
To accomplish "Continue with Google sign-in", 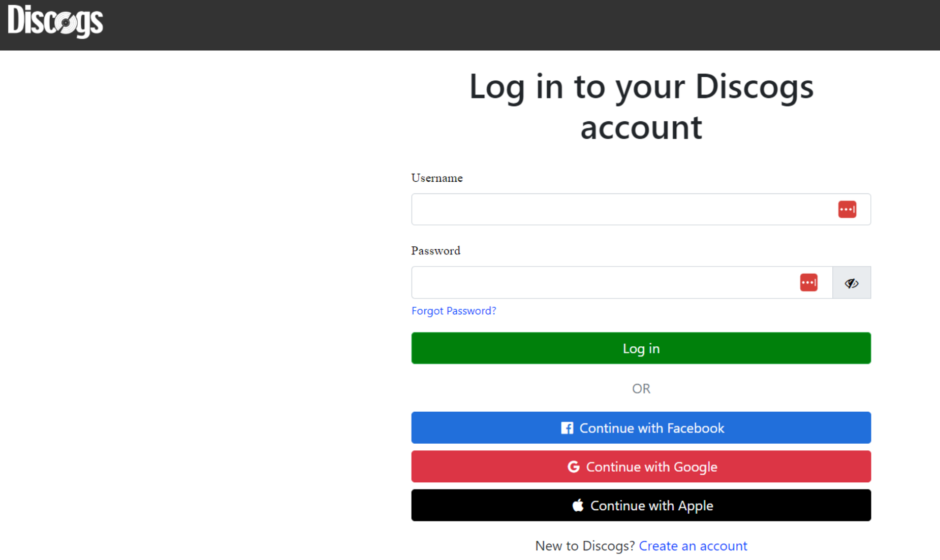I will 641,467.
